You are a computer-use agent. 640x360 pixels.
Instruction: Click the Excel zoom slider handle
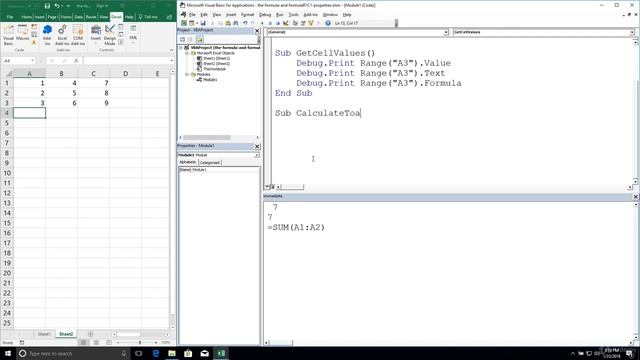tap(140, 342)
